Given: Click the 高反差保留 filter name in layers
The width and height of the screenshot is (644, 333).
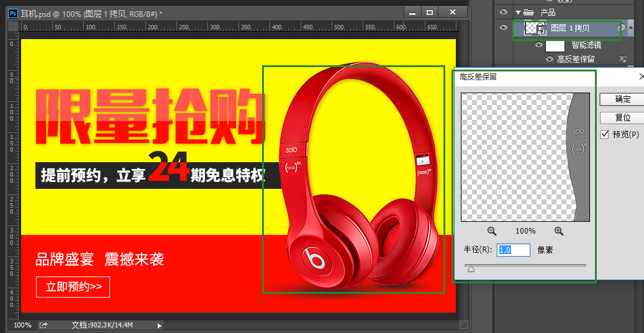Looking at the screenshot, I should tap(576, 59).
